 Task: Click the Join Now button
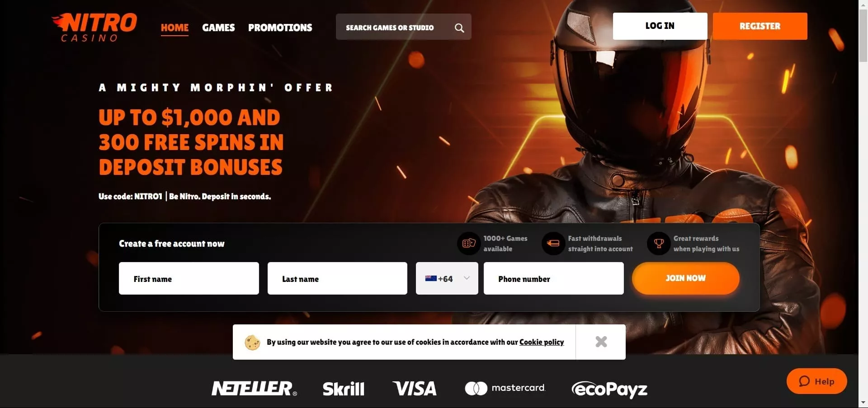tap(685, 278)
